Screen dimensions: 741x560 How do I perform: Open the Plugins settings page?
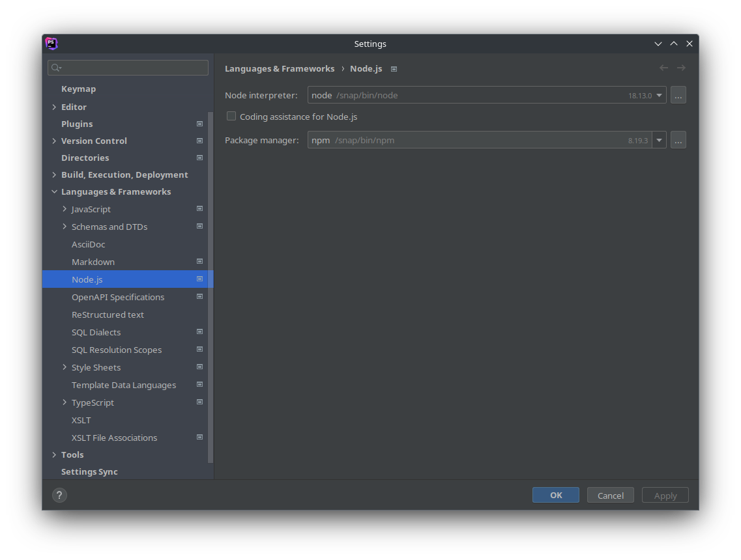pyautogui.click(x=77, y=124)
